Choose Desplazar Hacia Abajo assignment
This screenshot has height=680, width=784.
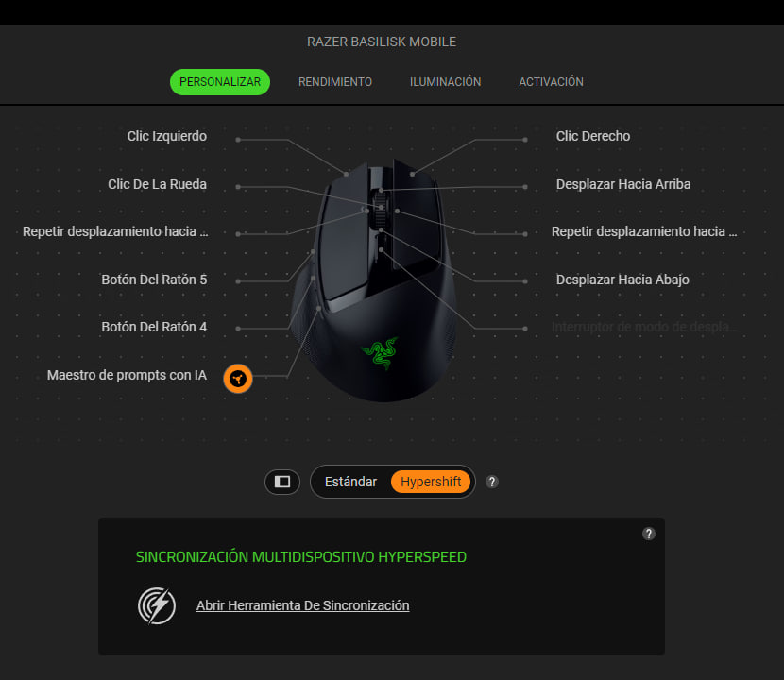pyautogui.click(x=622, y=280)
